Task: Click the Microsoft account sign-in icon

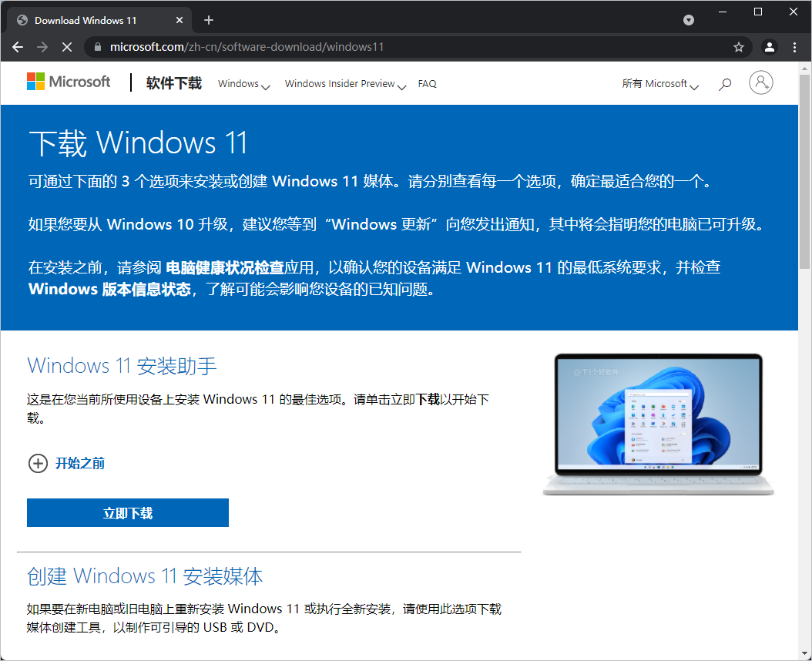Action: click(x=760, y=83)
